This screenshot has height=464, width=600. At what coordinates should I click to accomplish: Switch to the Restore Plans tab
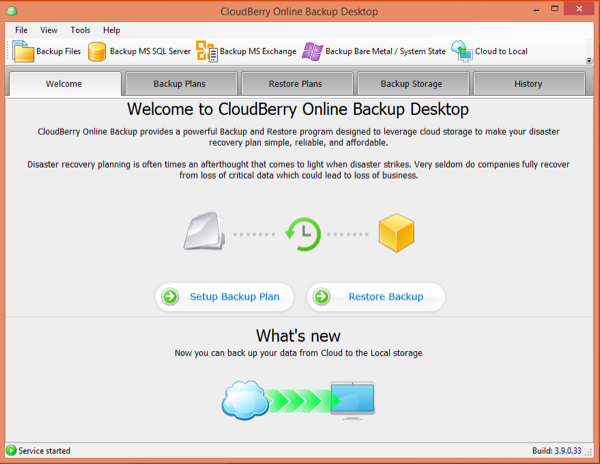pyautogui.click(x=297, y=84)
